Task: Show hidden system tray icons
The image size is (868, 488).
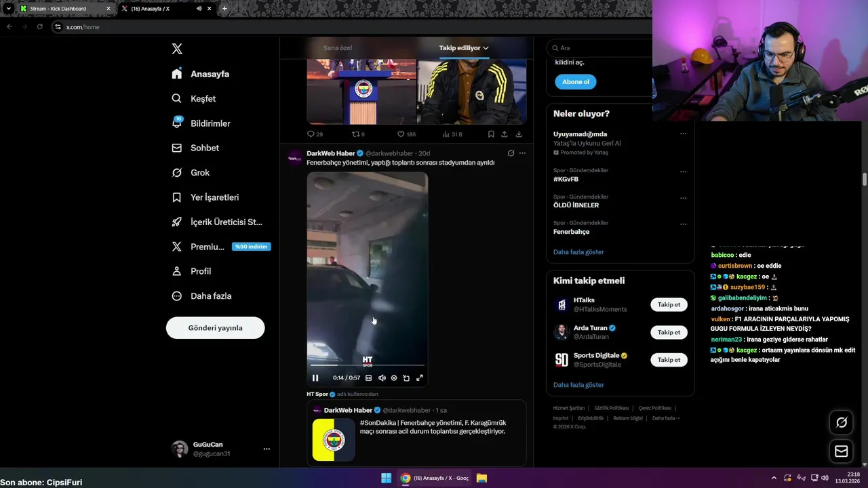Action: (774, 478)
